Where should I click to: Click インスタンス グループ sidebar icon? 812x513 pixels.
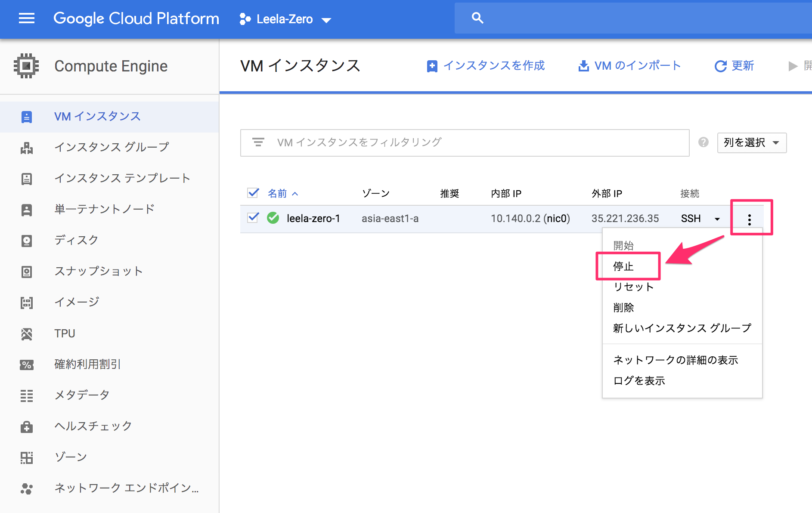click(x=27, y=148)
